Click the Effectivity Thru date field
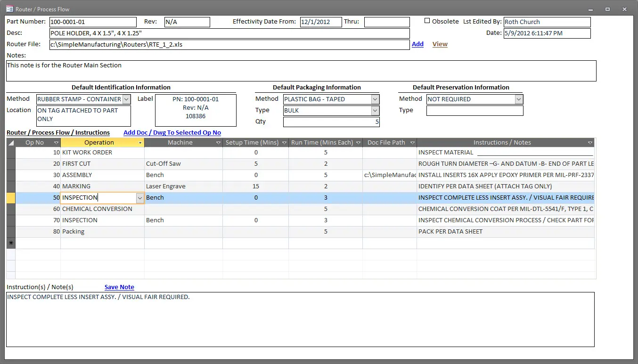The width and height of the screenshot is (638, 364). (386, 22)
